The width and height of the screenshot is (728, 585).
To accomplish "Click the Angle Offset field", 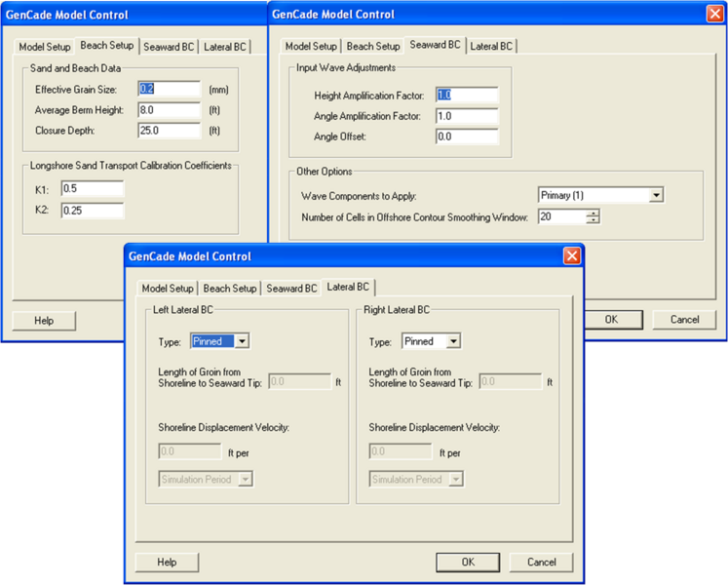I will click(467, 136).
